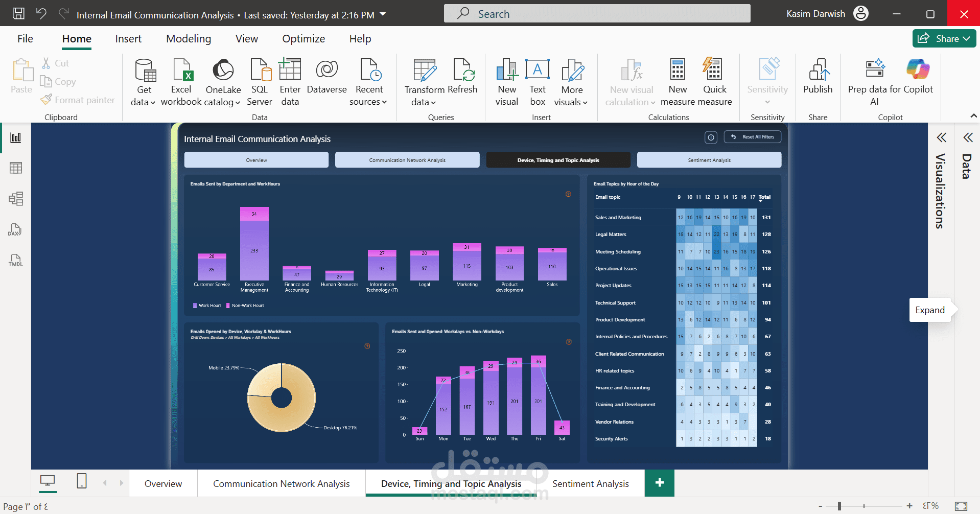This screenshot has height=514, width=980.
Task: Select Sentiment Analysis bottom page tab
Action: point(591,483)
